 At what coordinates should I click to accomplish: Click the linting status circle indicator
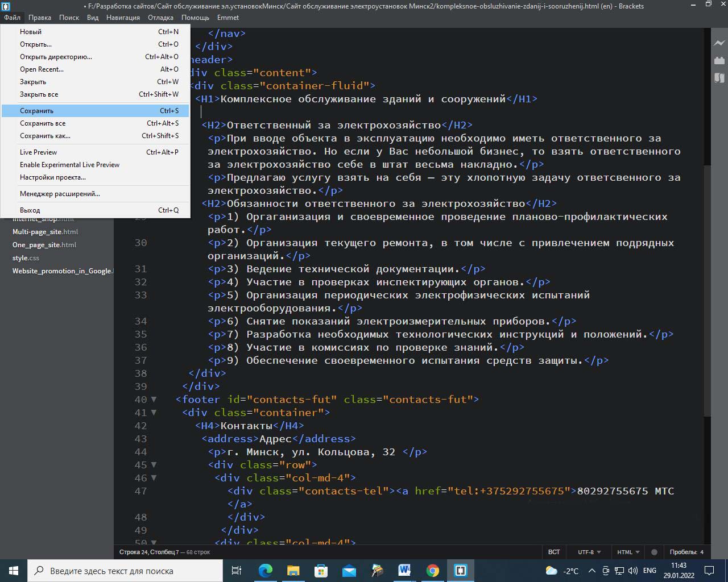click(x=654, y=552)
